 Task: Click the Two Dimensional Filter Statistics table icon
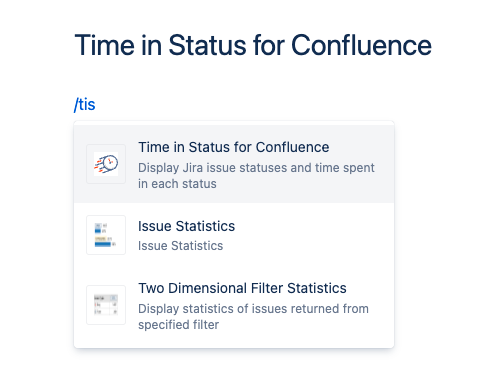point(106,305)
